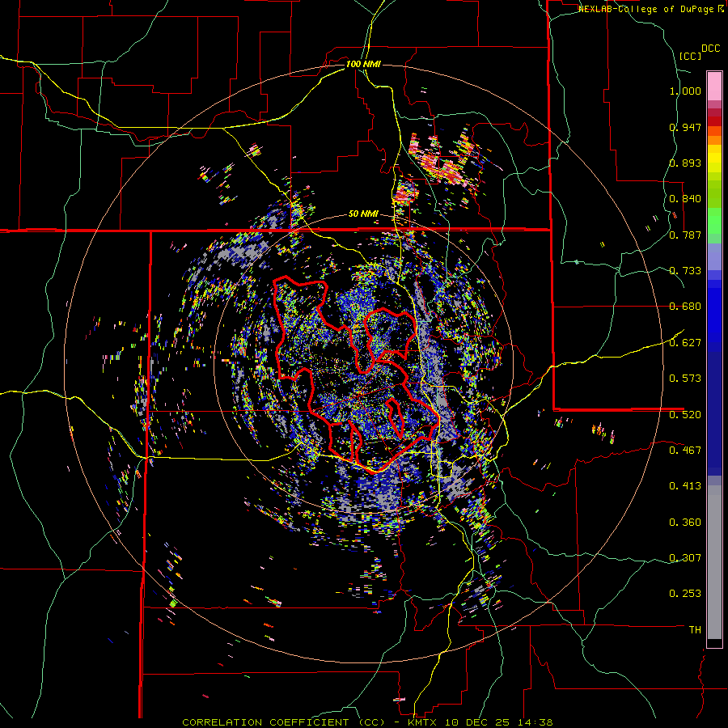728x728 pixels.
Task: Select the 0.680 legend value
Action: [x=685, y=307]
